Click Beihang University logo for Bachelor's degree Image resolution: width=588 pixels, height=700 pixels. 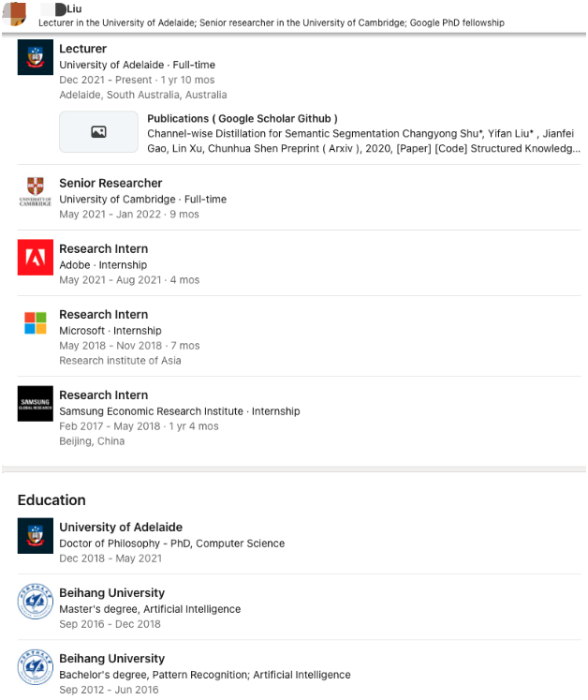(x=36, y=667)
